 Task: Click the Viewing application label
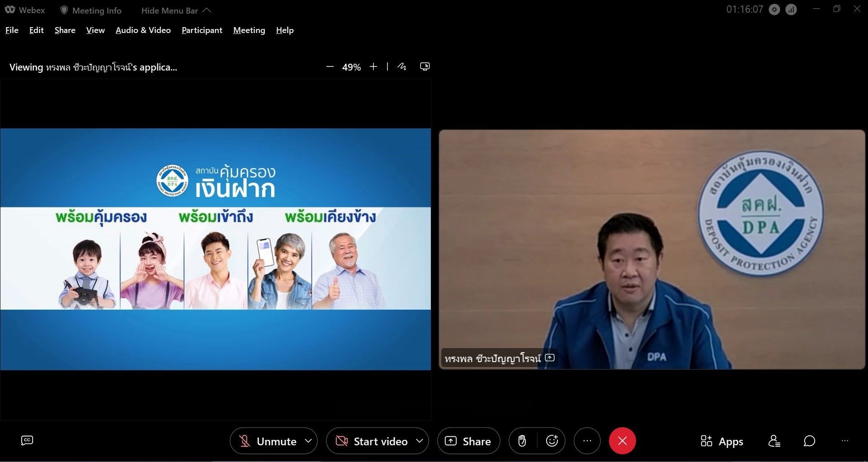[93, 67]
